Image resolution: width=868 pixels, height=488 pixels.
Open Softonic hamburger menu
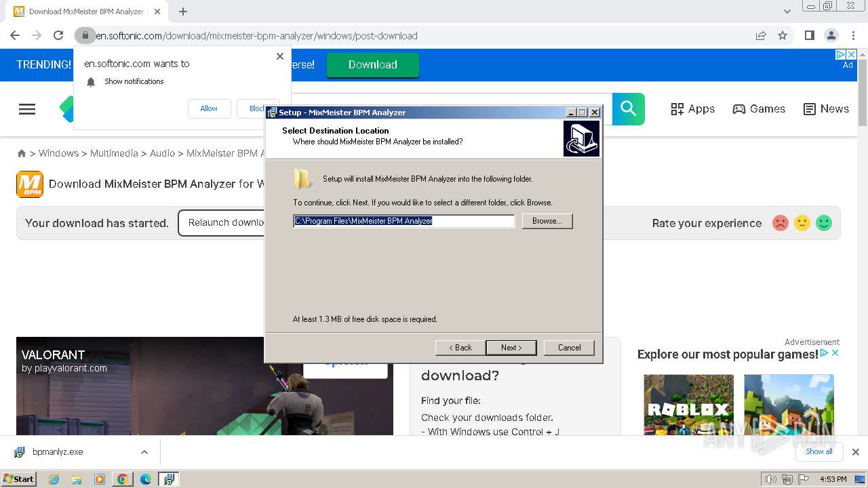coord(27,109)
